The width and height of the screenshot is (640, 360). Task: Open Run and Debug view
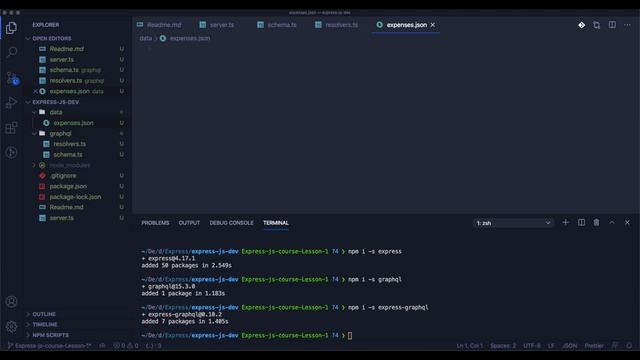point(11,102)
